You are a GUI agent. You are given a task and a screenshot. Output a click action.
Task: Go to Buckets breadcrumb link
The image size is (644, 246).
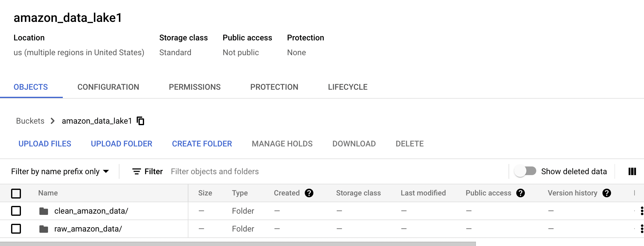pyautogui.click(x=30, y=121)
